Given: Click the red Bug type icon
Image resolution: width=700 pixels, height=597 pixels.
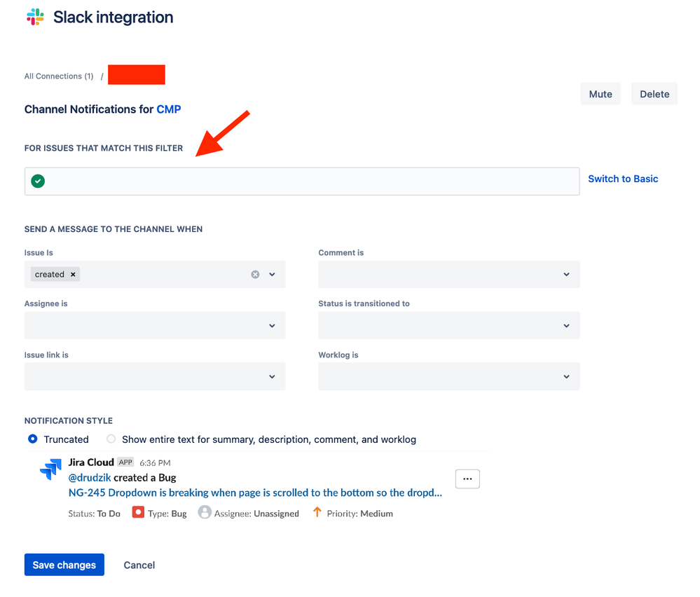Looking at the screenshot, I should pyautogui.click(x=138, y=512).
